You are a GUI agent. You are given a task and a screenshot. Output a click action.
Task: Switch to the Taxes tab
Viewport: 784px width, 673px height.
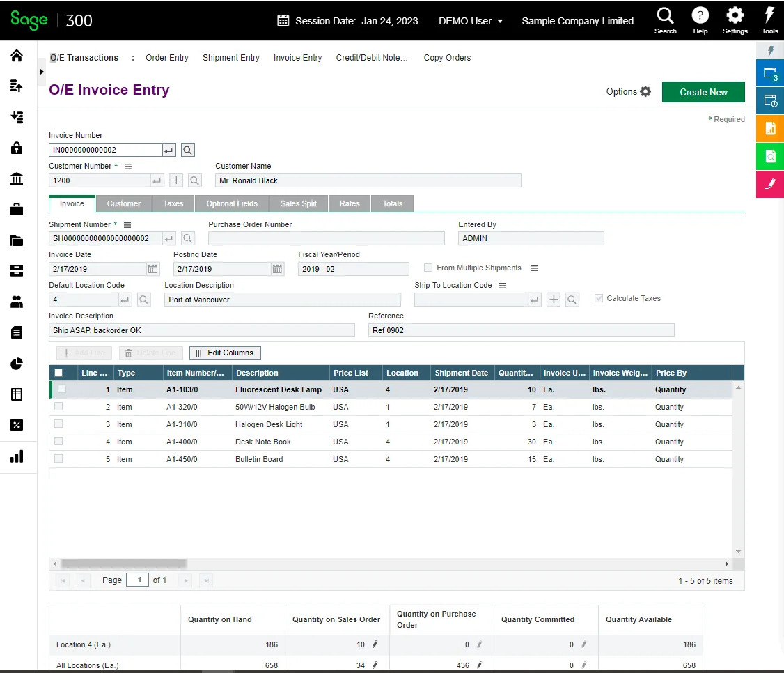tap(173, 203)
